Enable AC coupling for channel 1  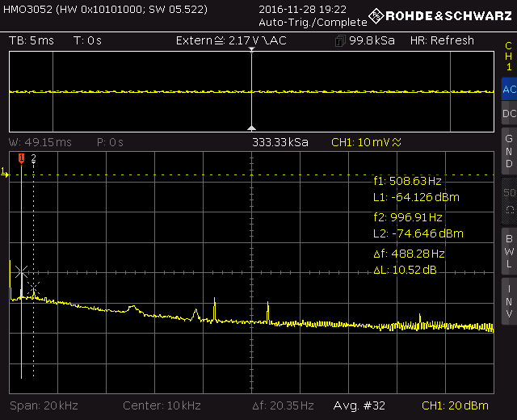[x=508, y=90]
